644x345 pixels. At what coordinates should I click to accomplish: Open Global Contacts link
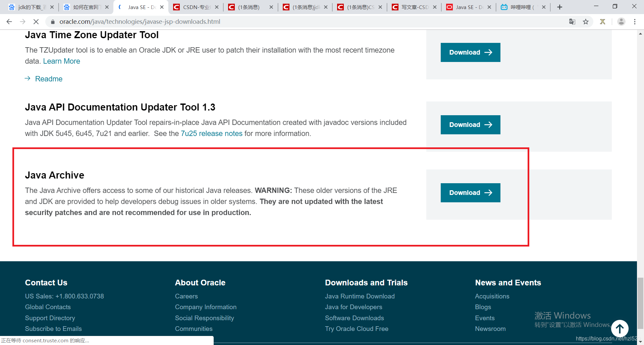tap(48, 307)
